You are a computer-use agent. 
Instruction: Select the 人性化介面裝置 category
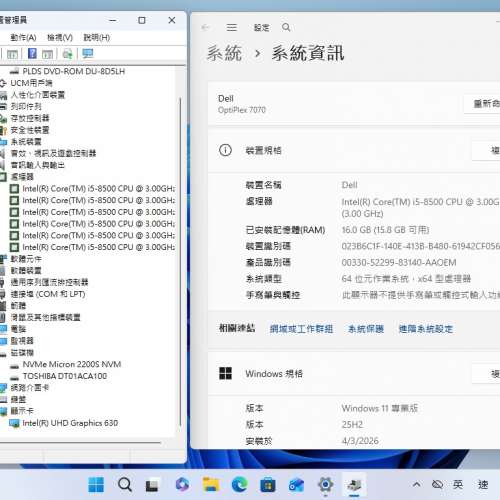38,95
